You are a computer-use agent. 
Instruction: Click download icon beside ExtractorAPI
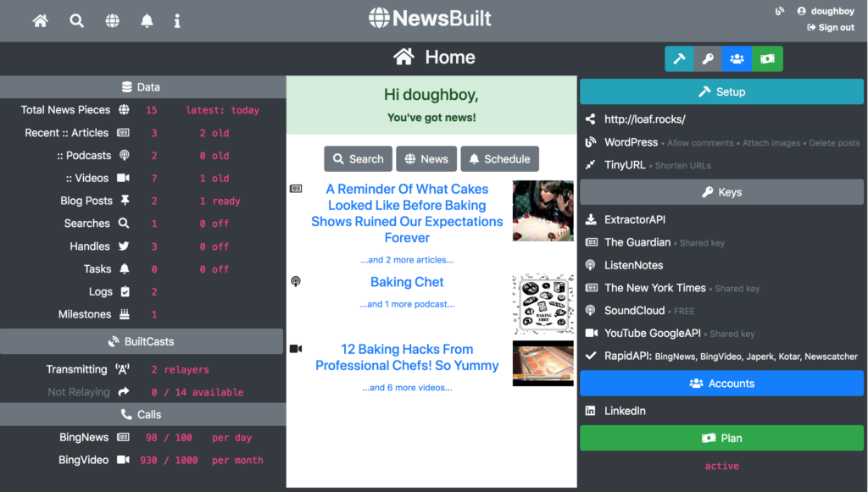click(x=591, y=219)
